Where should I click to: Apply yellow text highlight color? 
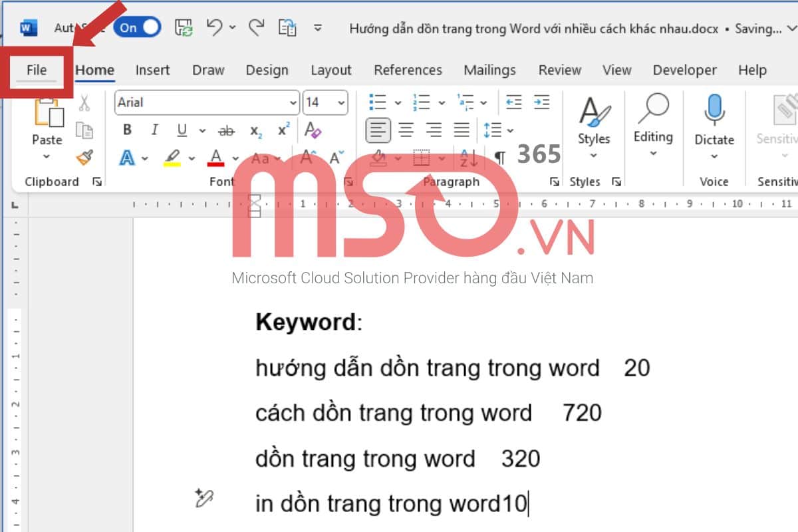coord(172,158)
